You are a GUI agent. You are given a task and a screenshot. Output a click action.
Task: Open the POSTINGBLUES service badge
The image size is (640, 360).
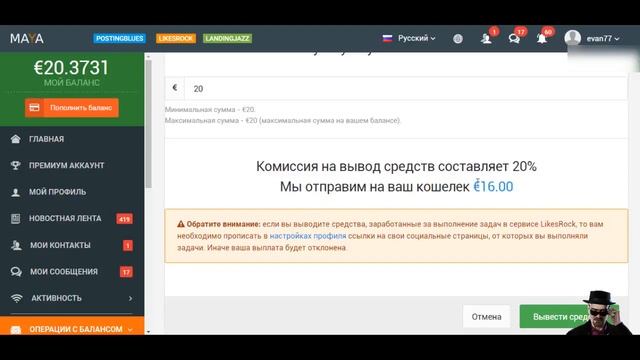pos(120,38)
